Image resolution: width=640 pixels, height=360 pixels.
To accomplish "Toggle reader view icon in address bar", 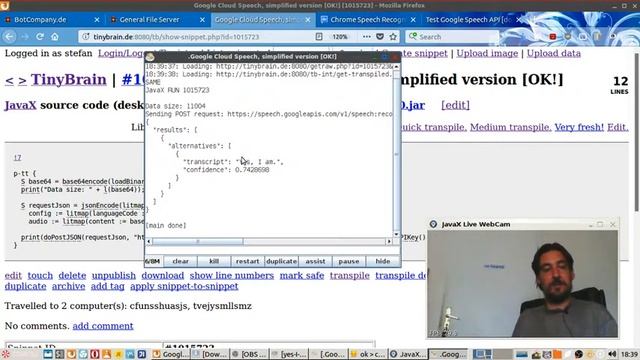I will click(x=319, y=37).
